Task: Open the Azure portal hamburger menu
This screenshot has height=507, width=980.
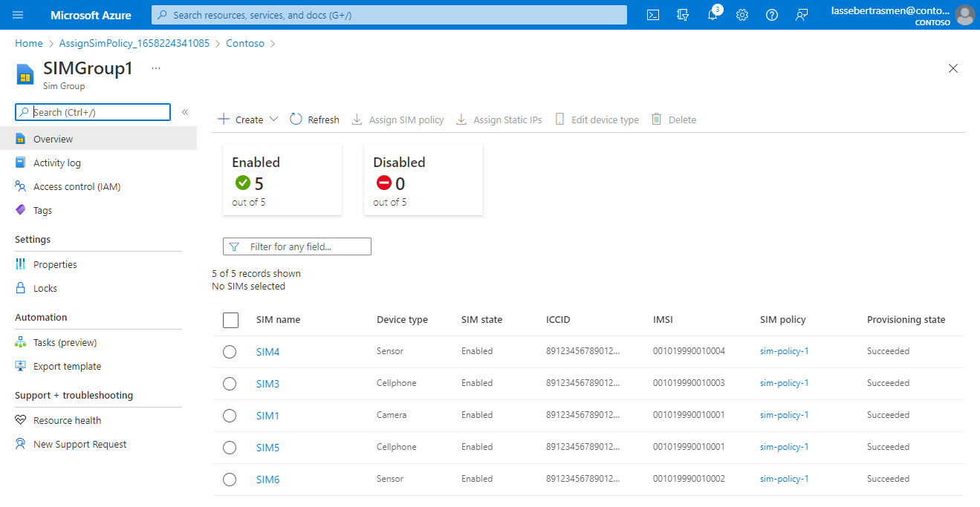Action: 19,15
